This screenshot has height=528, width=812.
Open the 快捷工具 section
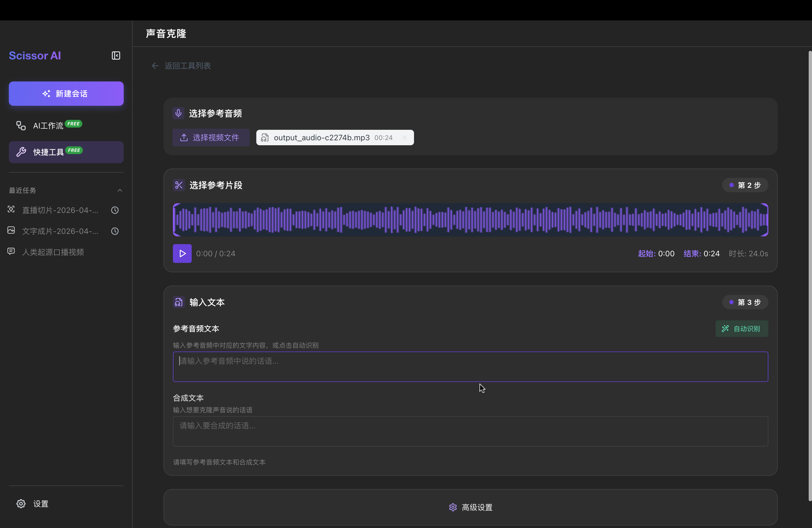click(x=66, y=152)
